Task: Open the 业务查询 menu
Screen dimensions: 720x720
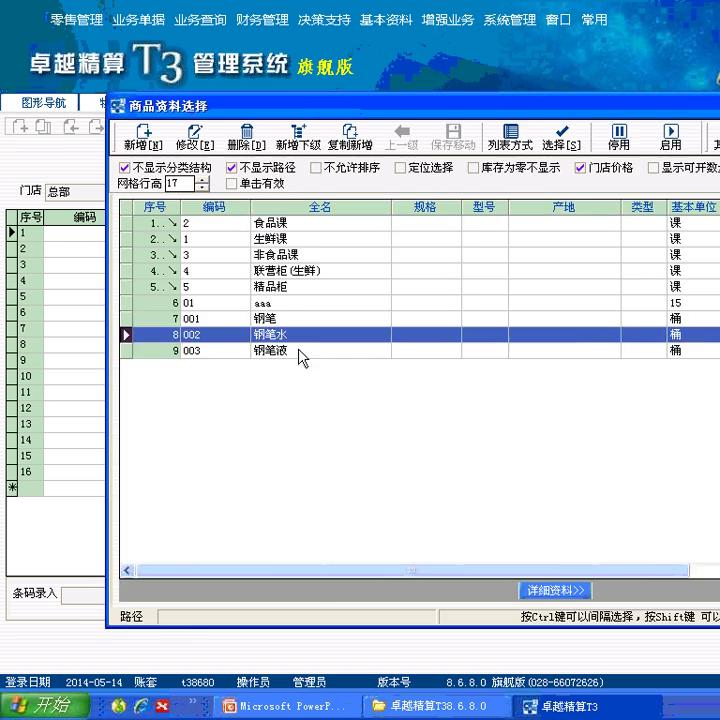Action: [x=200, y=20]
